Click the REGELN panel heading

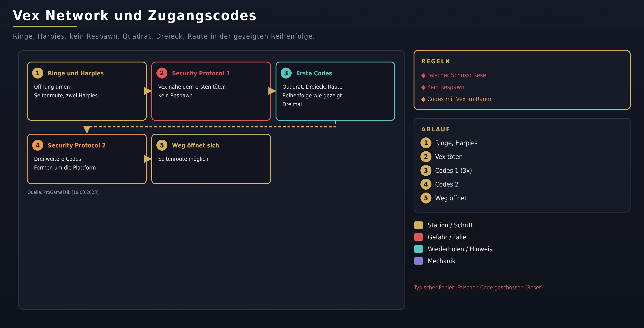pyautogui.click(x=436, y=61)
